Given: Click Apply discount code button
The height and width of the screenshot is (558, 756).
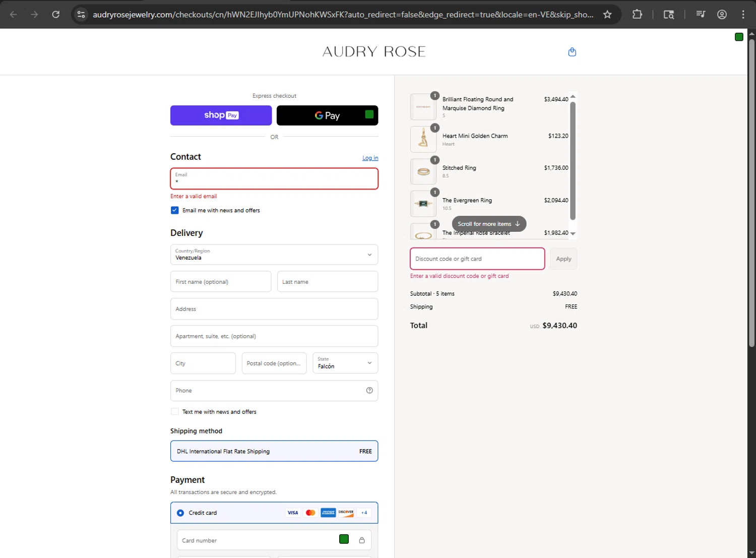Looking at the screenshot, I should (x=563, y=259).
